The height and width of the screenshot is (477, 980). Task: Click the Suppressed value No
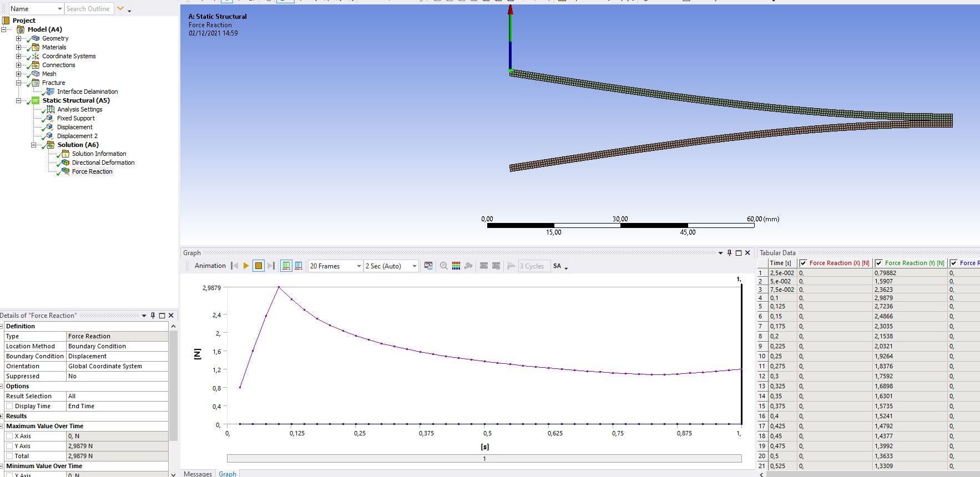click(117, 376)
